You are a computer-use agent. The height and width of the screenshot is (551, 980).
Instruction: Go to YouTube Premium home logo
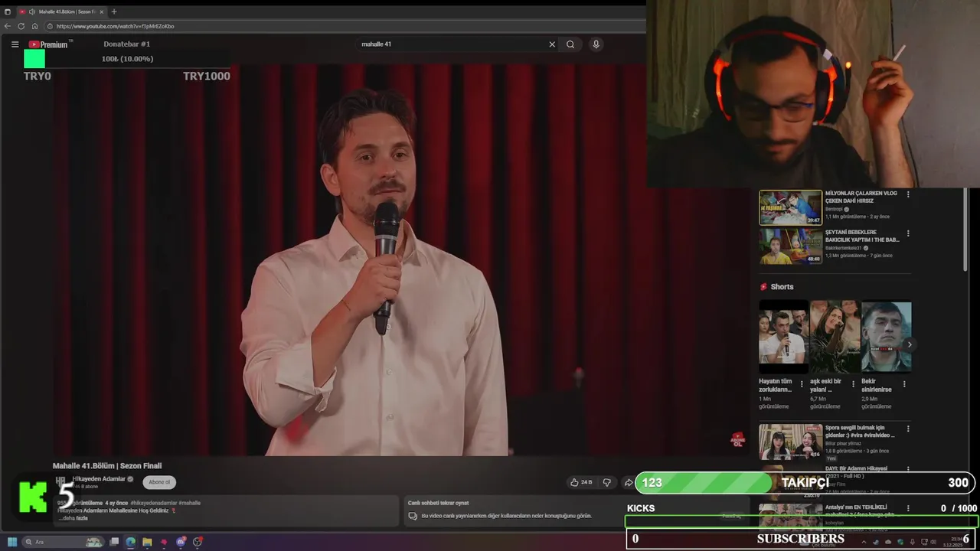(x=48, y=44)
